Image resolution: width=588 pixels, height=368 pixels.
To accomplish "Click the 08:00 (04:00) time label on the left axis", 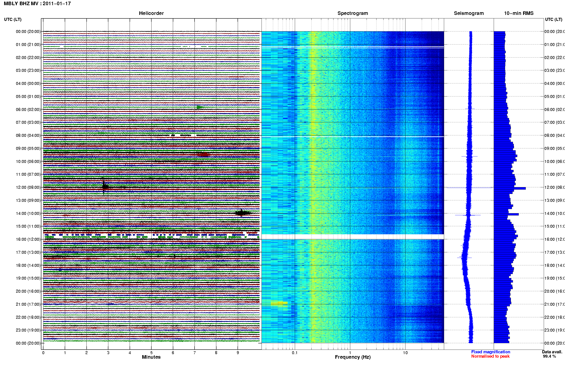I will (x=28, y=135).
